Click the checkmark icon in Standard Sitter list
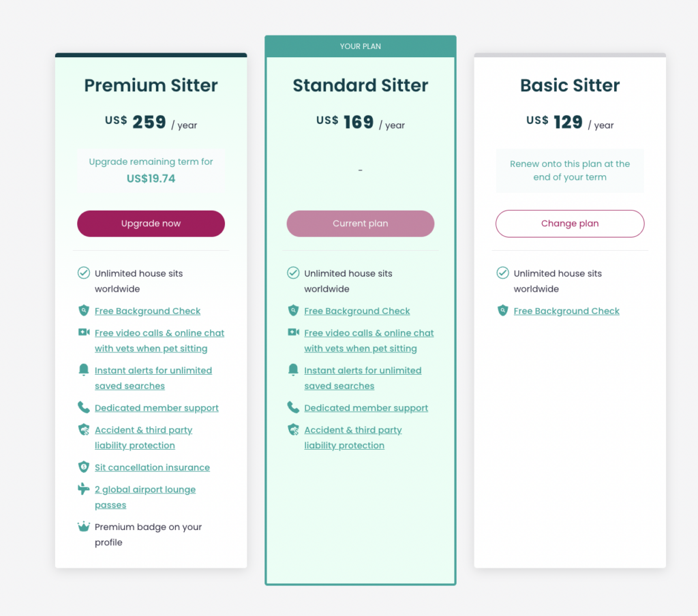 coord(293,273)
